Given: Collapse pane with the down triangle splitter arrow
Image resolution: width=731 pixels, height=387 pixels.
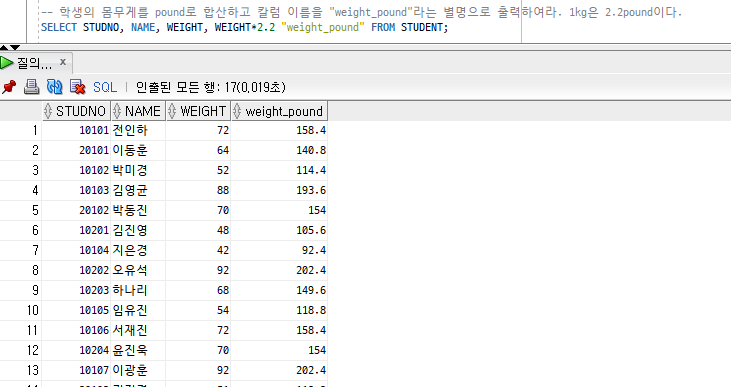Looking at the screenshot, I should [15, 47].
